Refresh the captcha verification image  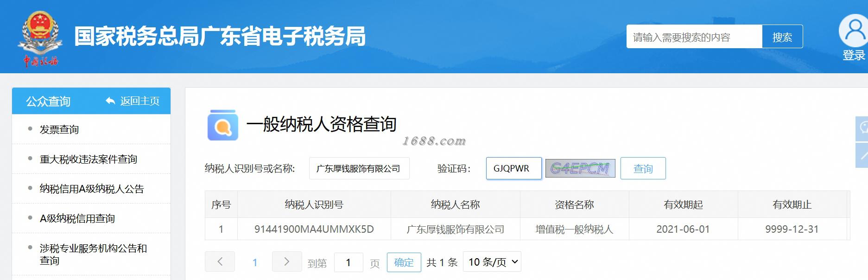coord(580,168)
